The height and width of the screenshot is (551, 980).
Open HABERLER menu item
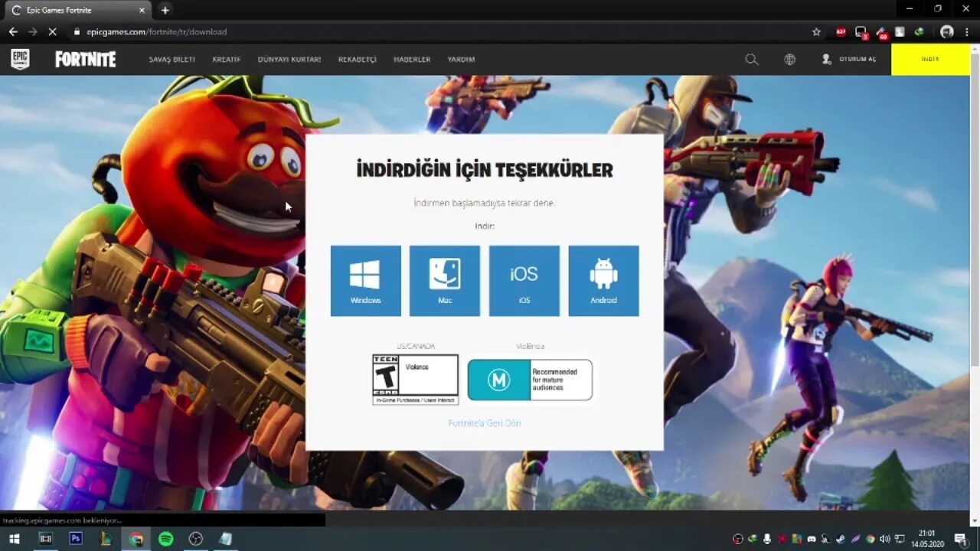(412, 59)
